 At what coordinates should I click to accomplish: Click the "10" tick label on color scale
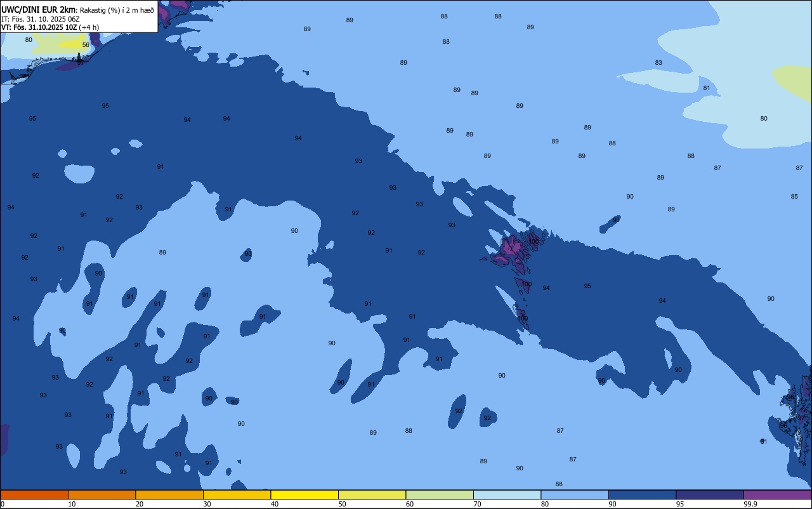[x=72, y=504]
